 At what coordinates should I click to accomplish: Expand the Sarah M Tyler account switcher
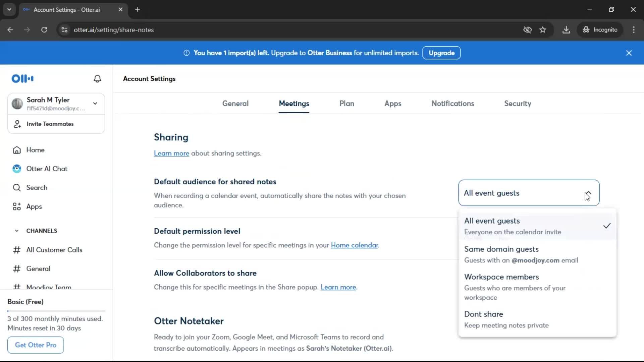click(95, 104)
